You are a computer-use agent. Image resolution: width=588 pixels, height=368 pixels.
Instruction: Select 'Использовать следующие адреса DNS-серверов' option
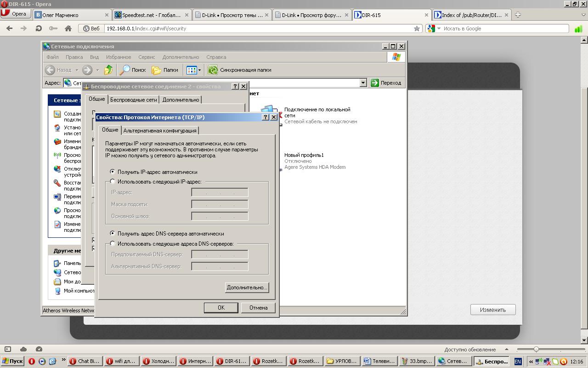(x=113, y=244)
